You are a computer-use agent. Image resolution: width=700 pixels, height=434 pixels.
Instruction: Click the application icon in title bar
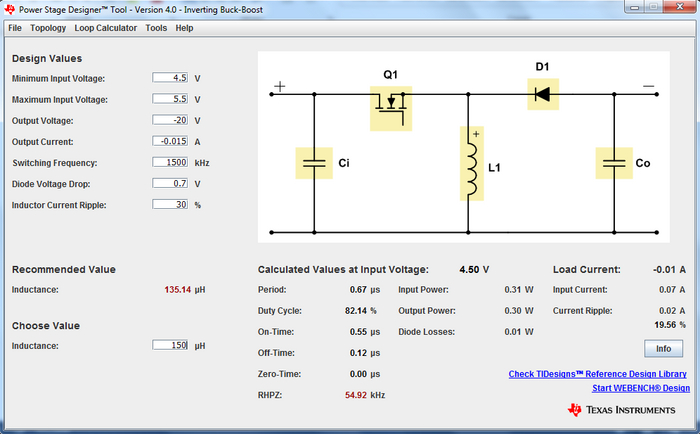[10, 8]
